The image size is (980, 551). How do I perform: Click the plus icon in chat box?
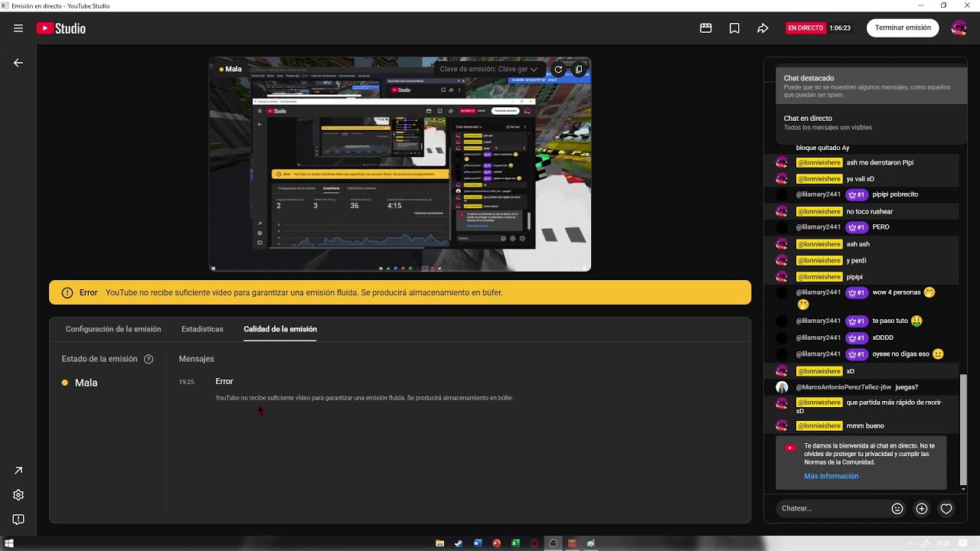[x=922, y=508]
